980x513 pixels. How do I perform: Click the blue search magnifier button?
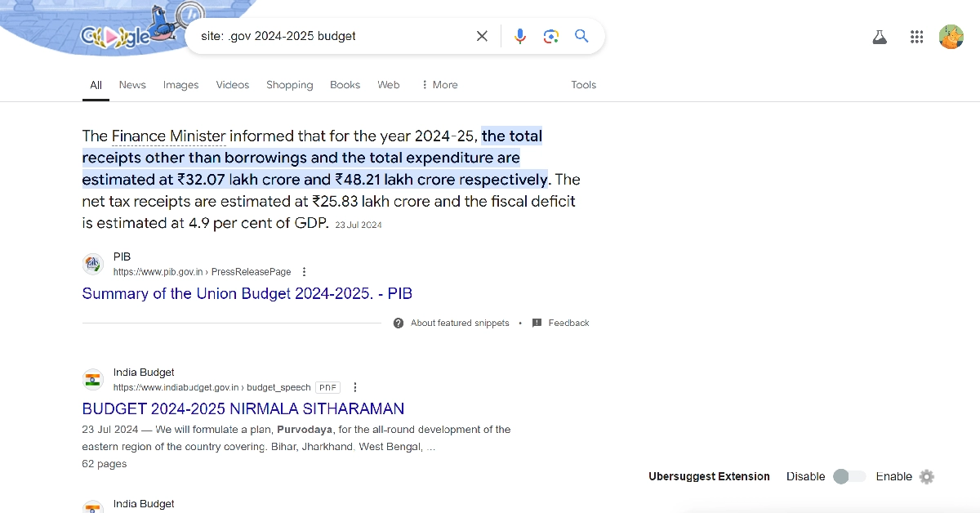point(581,36)
